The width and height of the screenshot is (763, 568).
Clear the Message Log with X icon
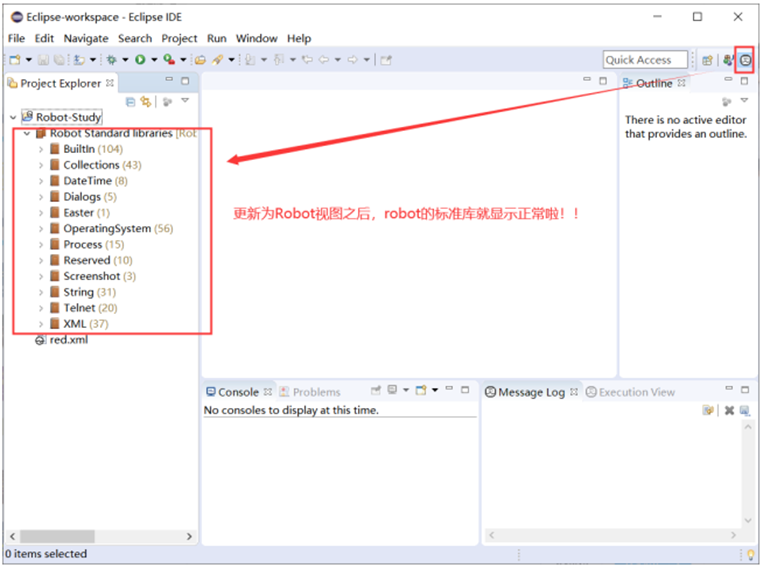[x=729, y=410]
